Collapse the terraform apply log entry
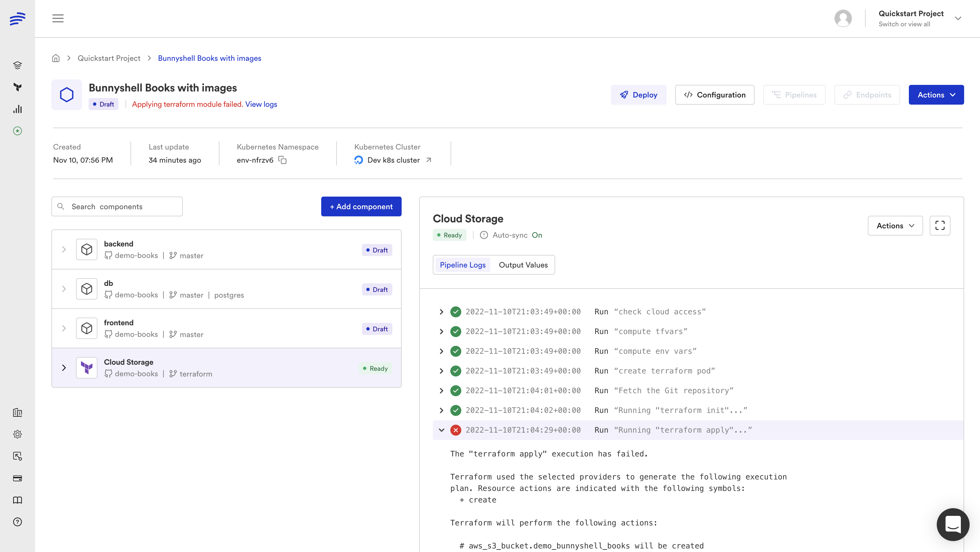Viewport: 980px width, 552px height. click(x=441, y=430)
